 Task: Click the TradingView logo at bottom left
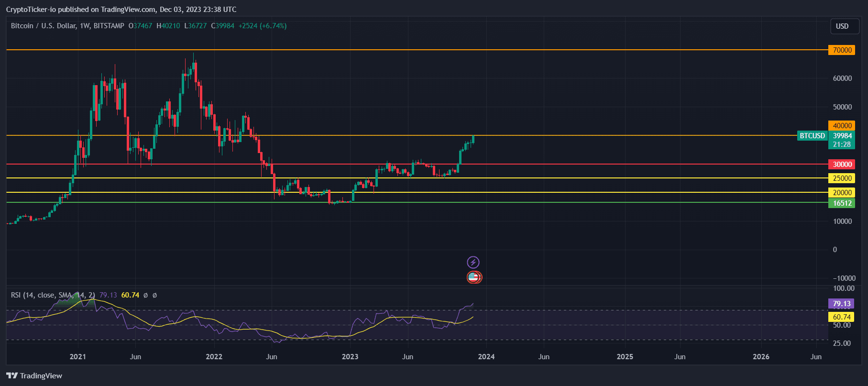click(x=34, y=375)
